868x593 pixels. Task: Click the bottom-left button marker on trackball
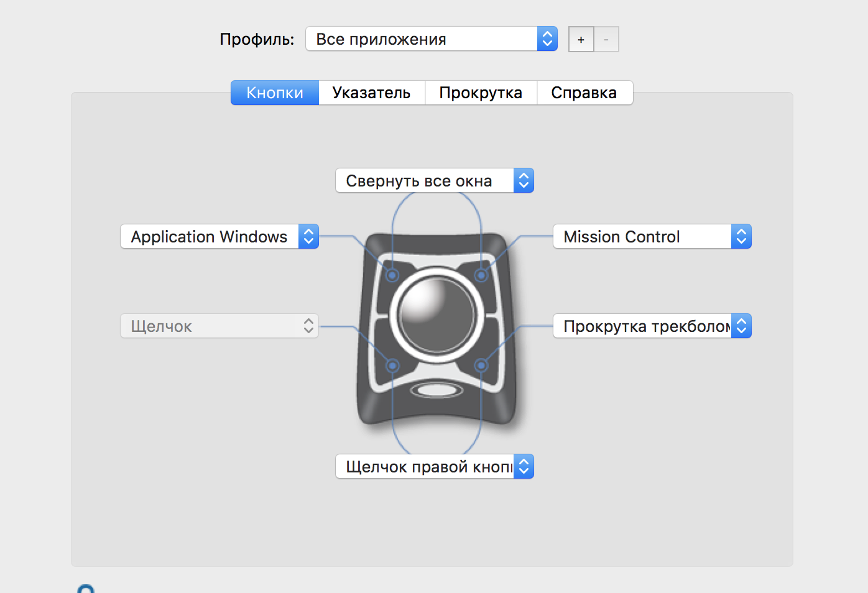click(392, 365)
